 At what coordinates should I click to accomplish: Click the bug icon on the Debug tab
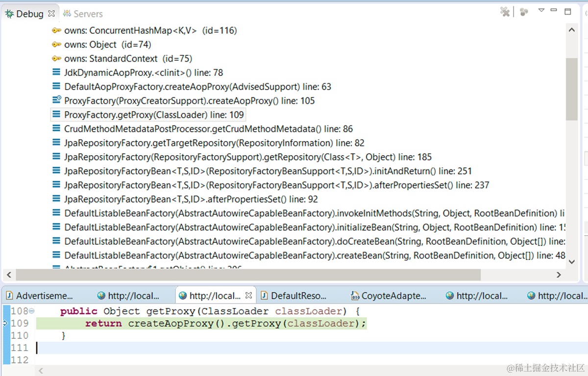[x=9, y=14]
